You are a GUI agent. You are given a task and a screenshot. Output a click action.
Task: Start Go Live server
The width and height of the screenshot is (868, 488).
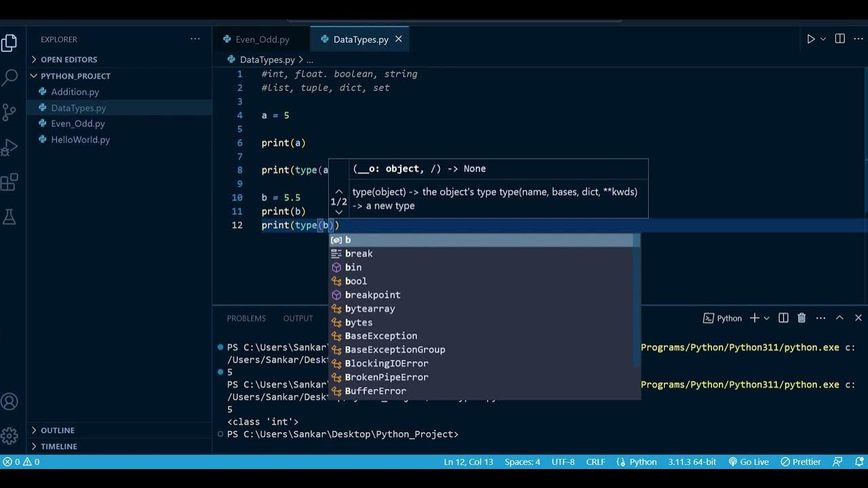[x=749, y=462]
